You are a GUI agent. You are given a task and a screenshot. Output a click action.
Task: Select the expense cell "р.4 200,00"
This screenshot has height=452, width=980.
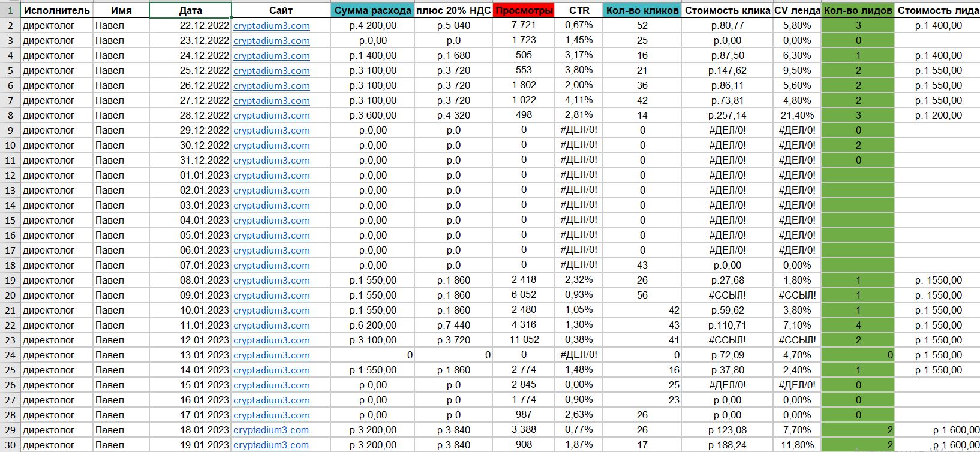coord(372,25)
